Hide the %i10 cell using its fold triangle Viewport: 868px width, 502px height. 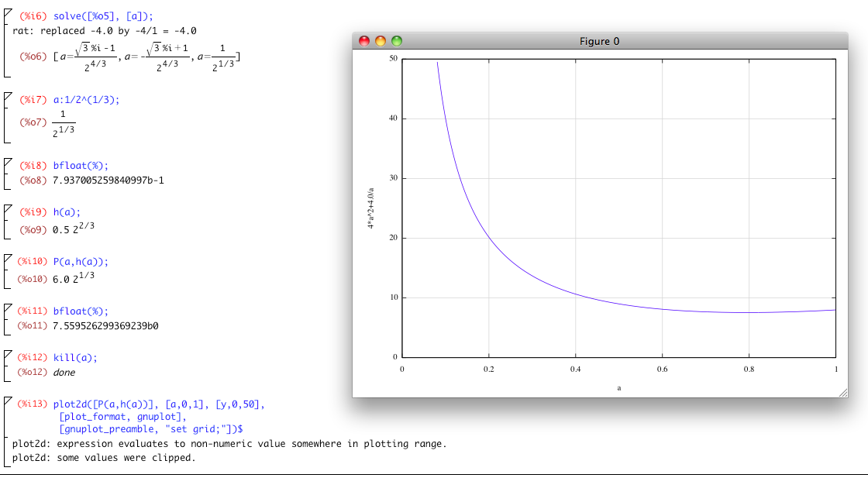tap(7, 259)
